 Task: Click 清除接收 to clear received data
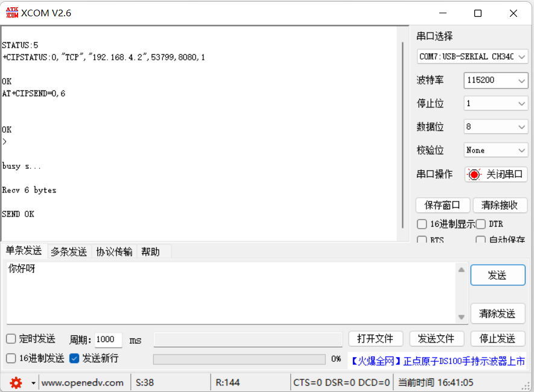click(499, 205)
